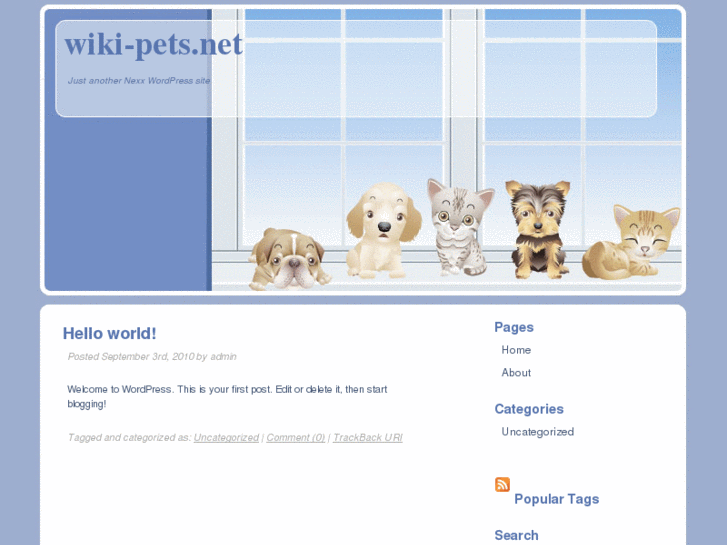Image resolution: width=727 pixels, height=545 pixels.
Task: Click Uncategorized link under post tags
Action: coord(226,437)
